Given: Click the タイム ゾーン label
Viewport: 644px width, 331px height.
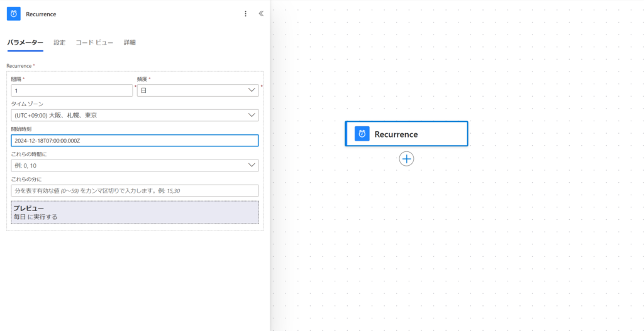Looking at the screenshot, I should coord(27,104).
